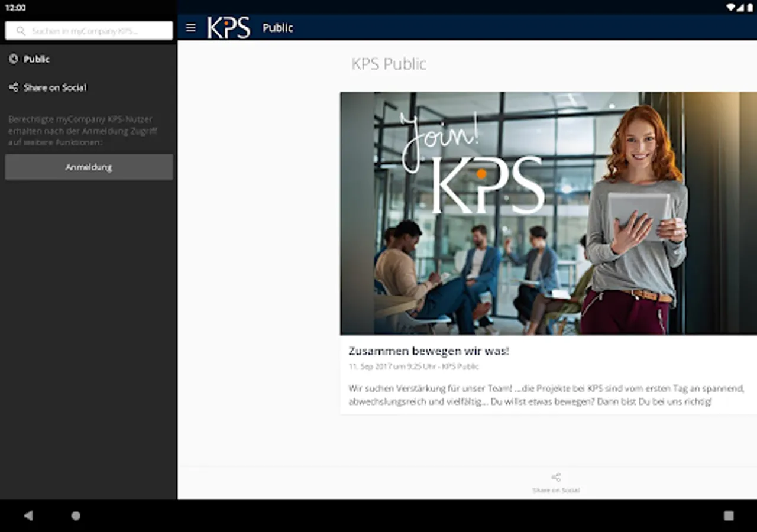Tap the bottom Share on Social icon
The height and width of the screenshot is (532, 757).
click(556, 477)
